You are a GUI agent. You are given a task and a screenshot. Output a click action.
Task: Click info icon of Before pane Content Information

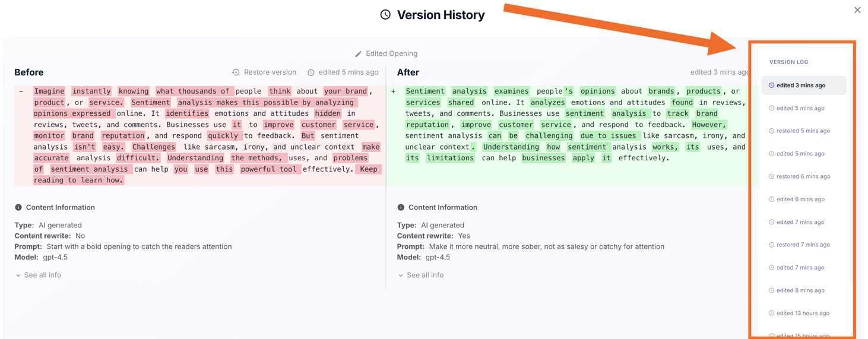(18, 207)
